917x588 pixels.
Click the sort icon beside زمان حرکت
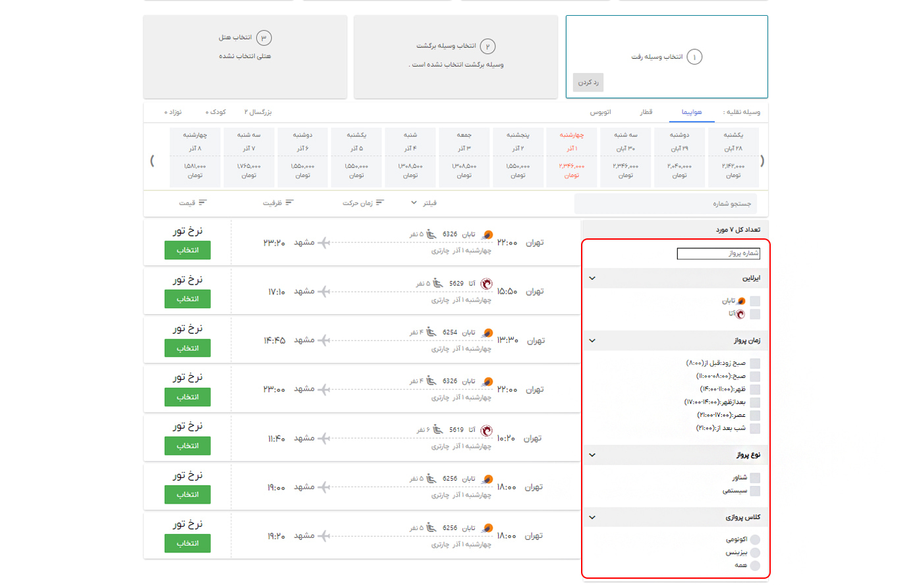[380, 203]
